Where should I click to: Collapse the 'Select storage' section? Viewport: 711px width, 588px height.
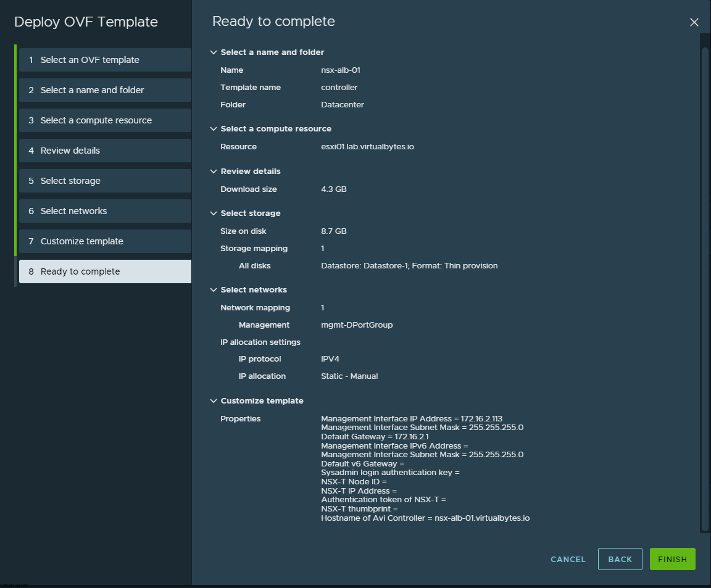point(214,213)
